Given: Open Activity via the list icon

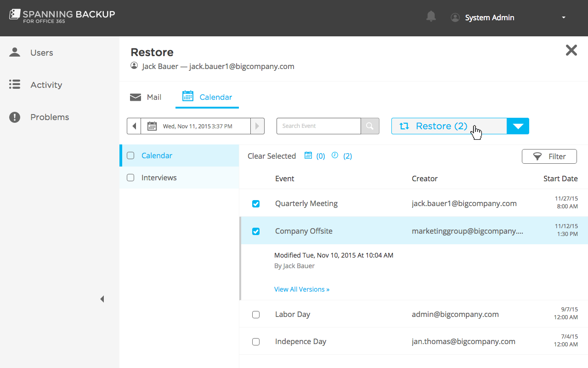Looking at the screenshot, I should (x=15, y=85).
